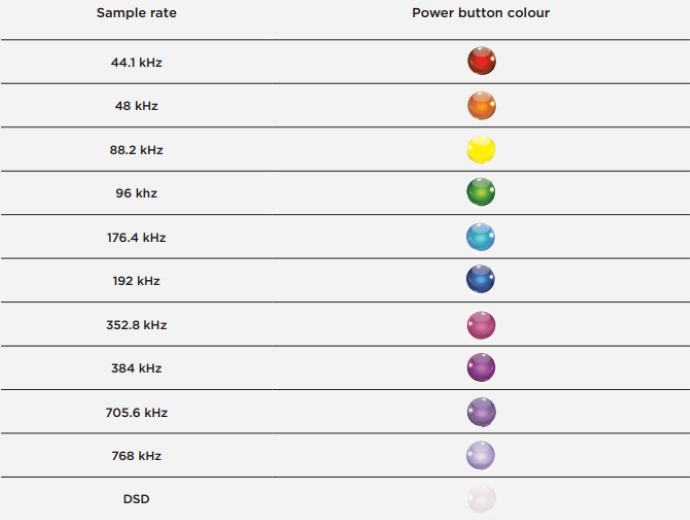The image size is (690, 520).
Task: Click the green 96 kHz power button
Action: pos(481,192)
